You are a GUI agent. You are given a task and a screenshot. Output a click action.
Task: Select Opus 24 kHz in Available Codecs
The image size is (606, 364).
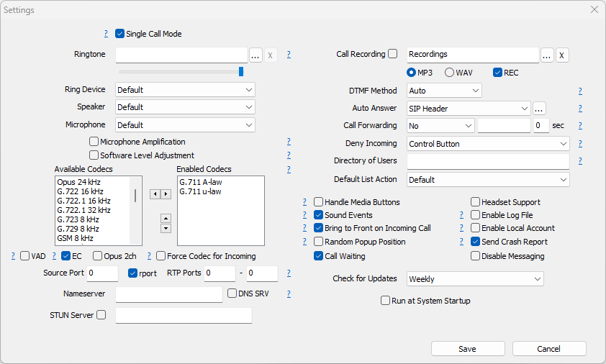(78, 183)
